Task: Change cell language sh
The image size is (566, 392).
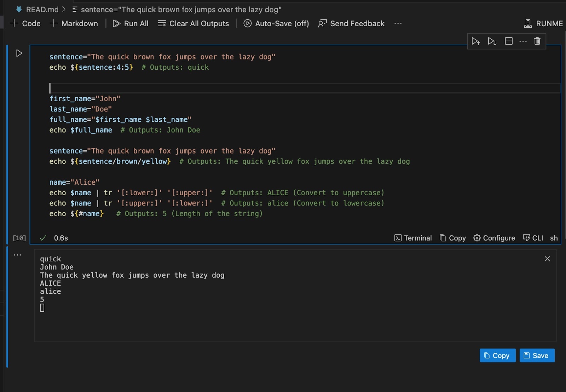Action: click(x=554, y=238)
